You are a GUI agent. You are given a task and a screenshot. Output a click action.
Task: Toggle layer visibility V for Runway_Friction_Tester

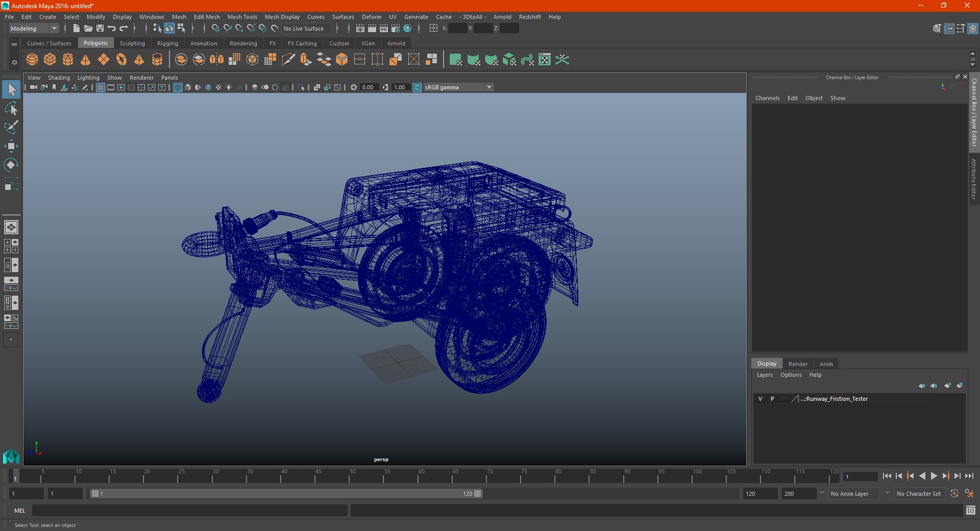tap(760, 399)
